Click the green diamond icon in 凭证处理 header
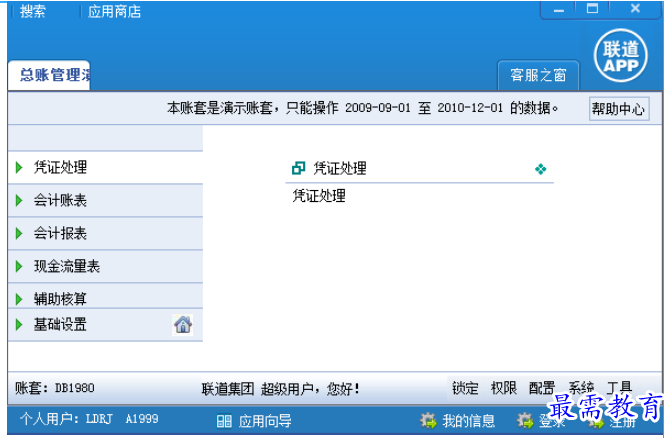 (x=540, y=169)
